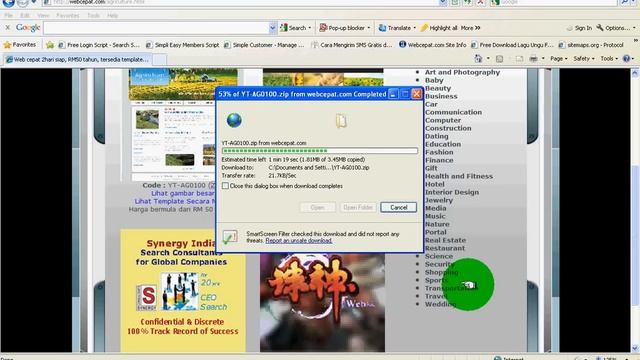Click the SmartScreen Filter check icon
Screen dimensions: 640x360
(x=230, y=237)
